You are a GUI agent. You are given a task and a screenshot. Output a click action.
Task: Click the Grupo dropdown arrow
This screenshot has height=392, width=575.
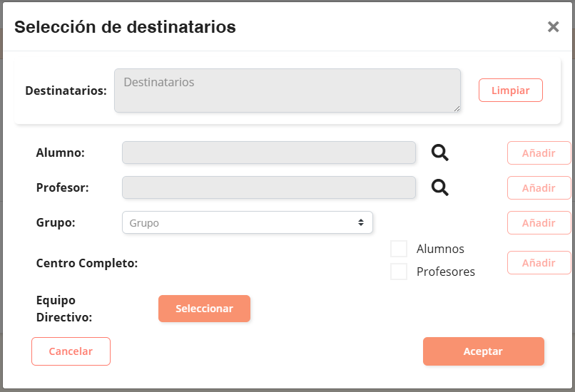(361, 222)
